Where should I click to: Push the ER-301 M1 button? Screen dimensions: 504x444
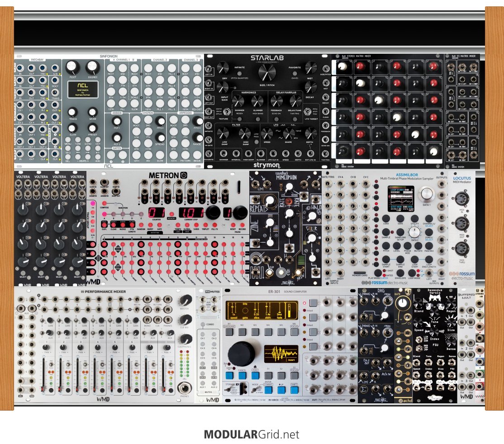(229, 332)
